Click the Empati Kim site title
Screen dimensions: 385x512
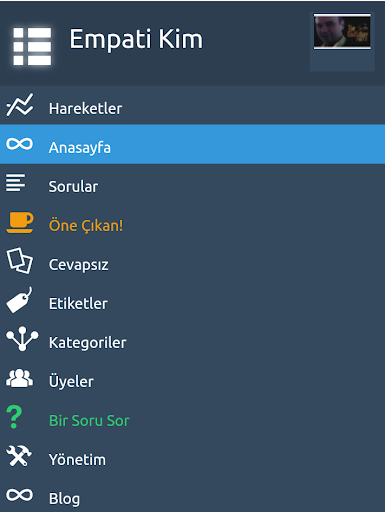coord(136,40)
